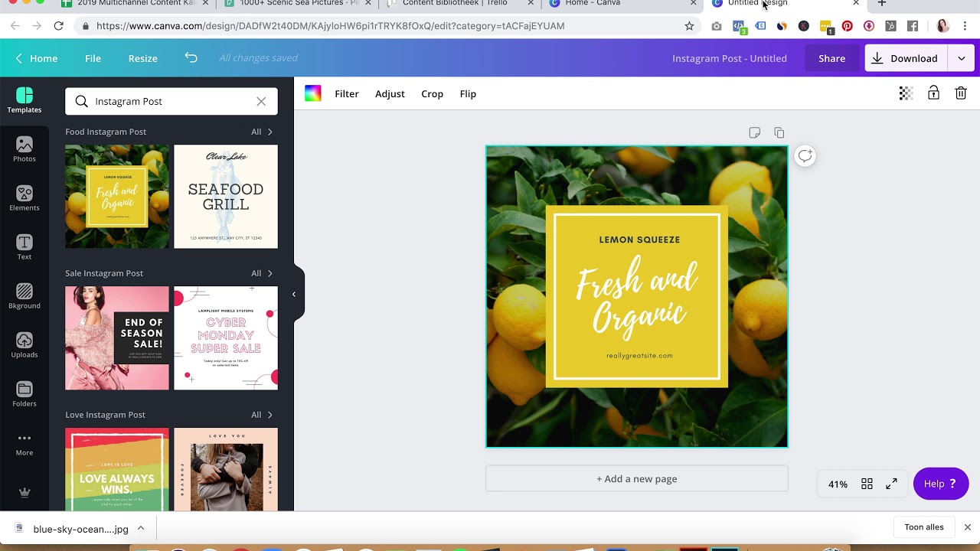Show all Sale Instagram Post templates
The image size is (980, 551).
(262, 273)
